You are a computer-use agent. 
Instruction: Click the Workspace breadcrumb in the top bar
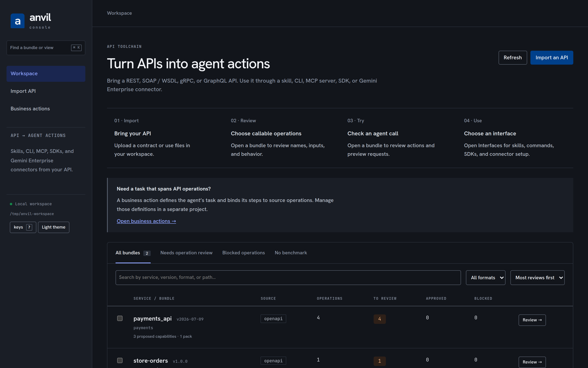click(x=119, y=13)
